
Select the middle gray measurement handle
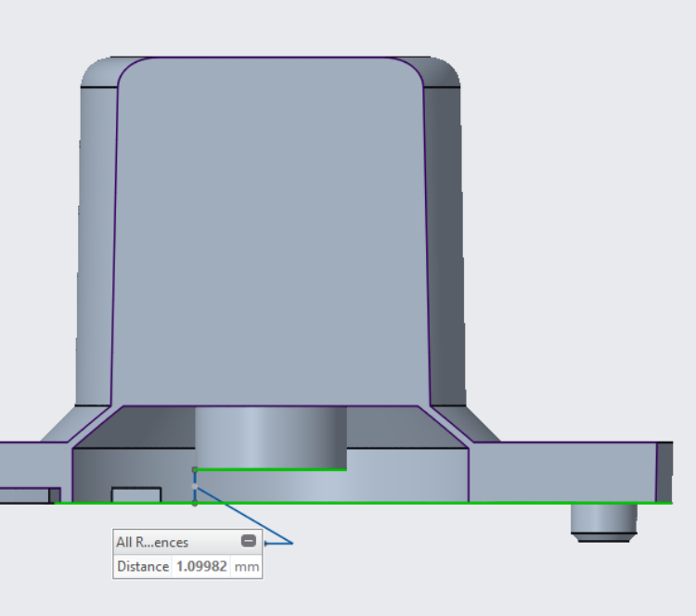[x=194, y=486]
